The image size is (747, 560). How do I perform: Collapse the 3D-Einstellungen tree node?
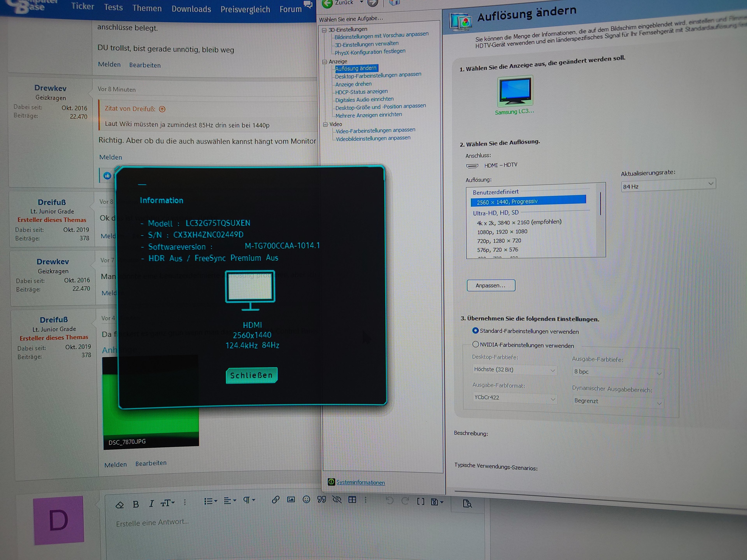[324, 30]
